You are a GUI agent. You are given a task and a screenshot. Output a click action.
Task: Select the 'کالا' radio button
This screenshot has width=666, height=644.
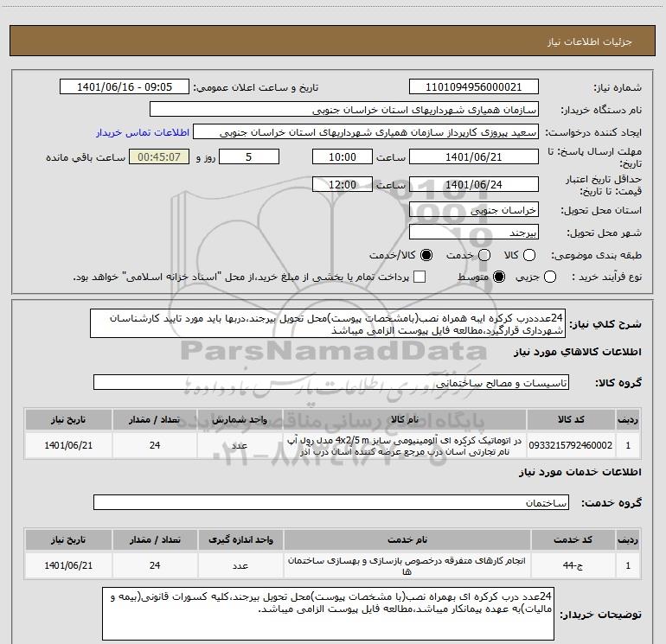click(x=529, y=255)
